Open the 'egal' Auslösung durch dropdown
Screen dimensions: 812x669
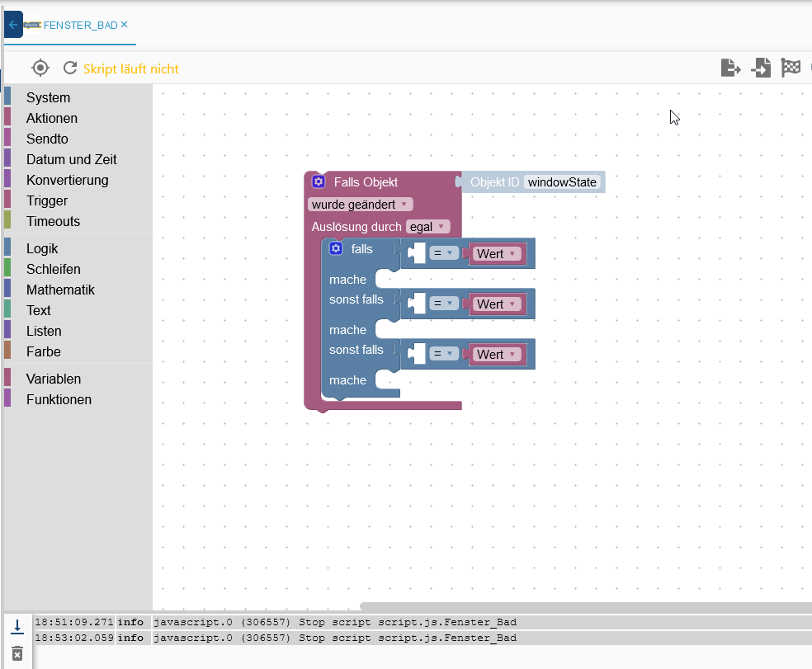pyautogui.click(x=427, y=227)
